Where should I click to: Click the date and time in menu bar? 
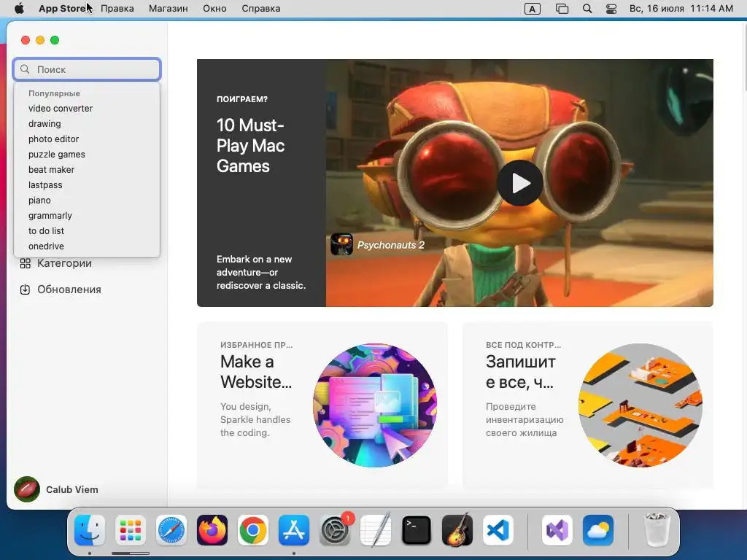pos(681,9)
